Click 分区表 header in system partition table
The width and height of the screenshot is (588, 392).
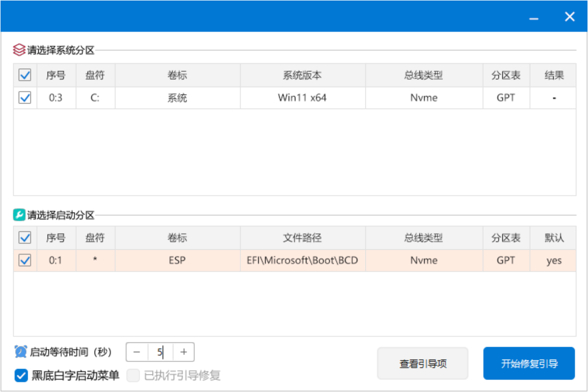tap(506, 76)
